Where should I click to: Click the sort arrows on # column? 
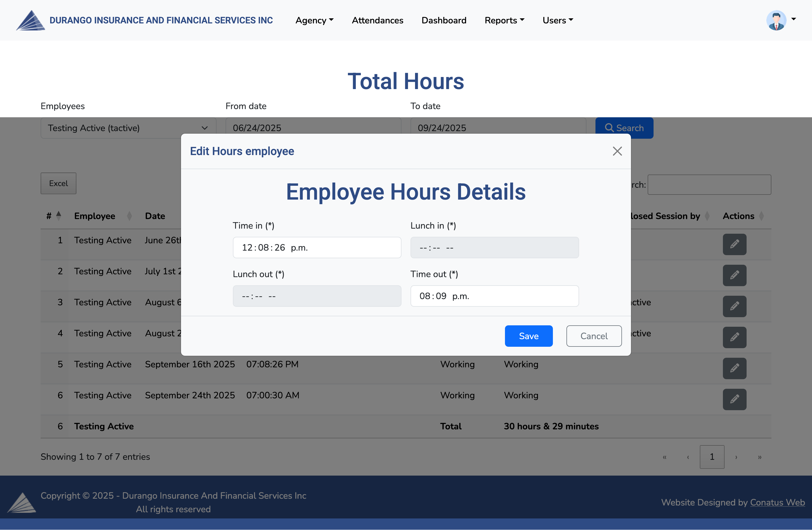(x=59, y=216)
